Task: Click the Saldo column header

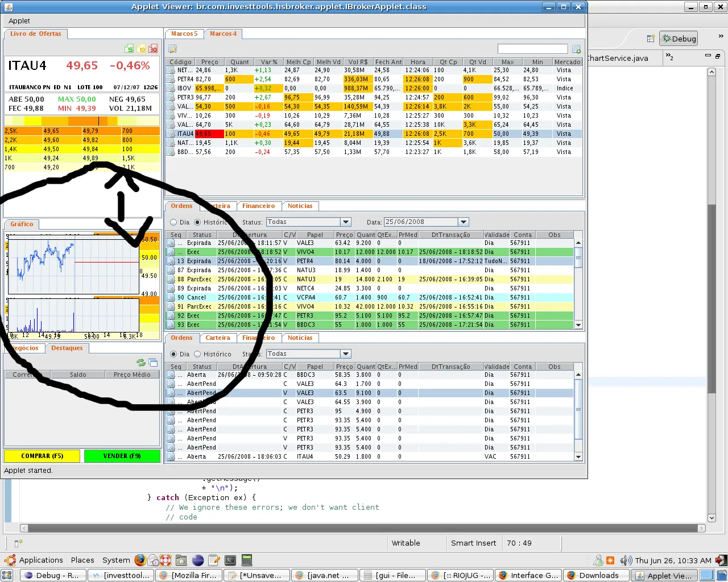Action: point(78,375)
